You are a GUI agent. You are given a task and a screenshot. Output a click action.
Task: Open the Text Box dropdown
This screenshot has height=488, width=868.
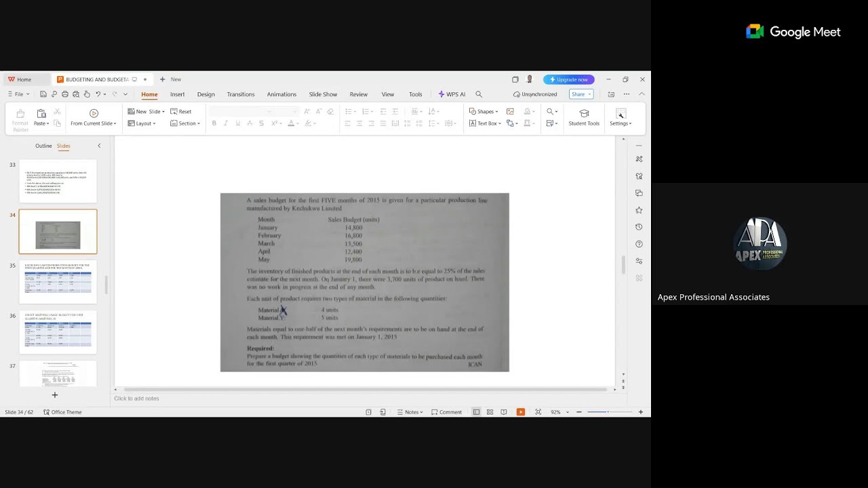pos(484,123)
